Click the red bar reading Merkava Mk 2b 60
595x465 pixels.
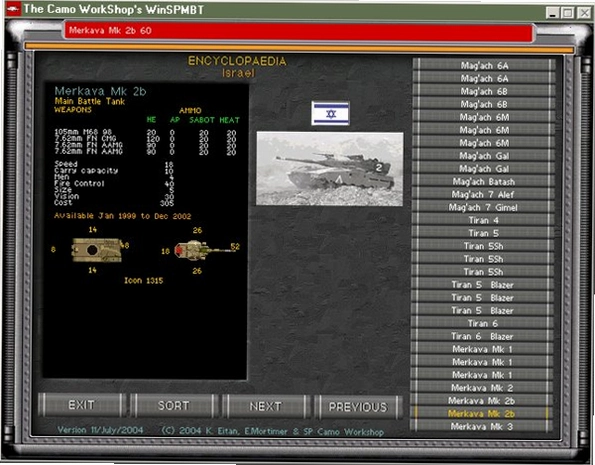click(x=299, y=31)
